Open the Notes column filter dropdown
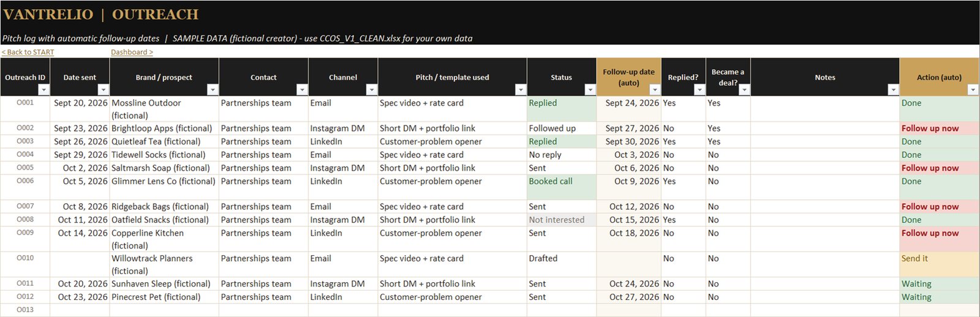 (x=892, y=90)
